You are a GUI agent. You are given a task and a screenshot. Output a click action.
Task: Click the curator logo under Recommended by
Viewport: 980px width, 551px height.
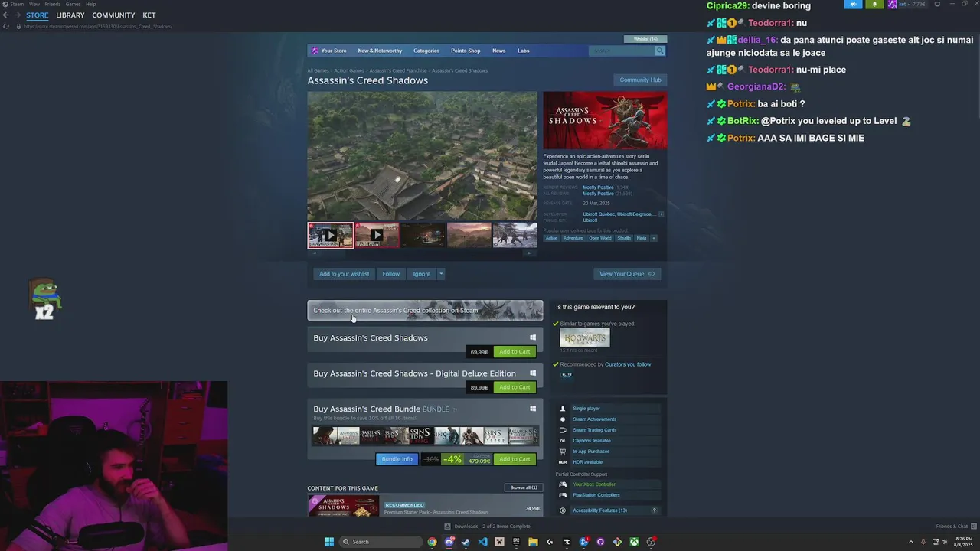point(567,375)
